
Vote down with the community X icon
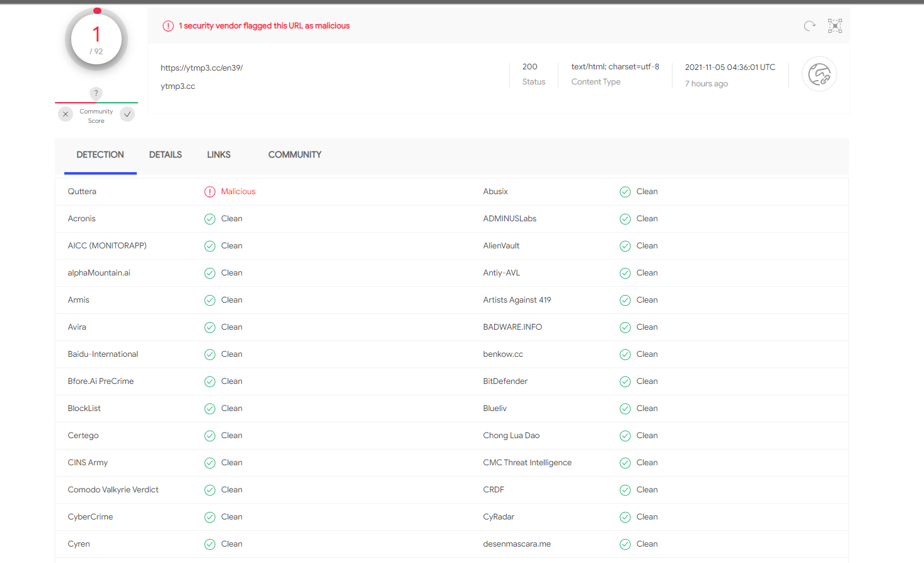click(x=66, y=114)
